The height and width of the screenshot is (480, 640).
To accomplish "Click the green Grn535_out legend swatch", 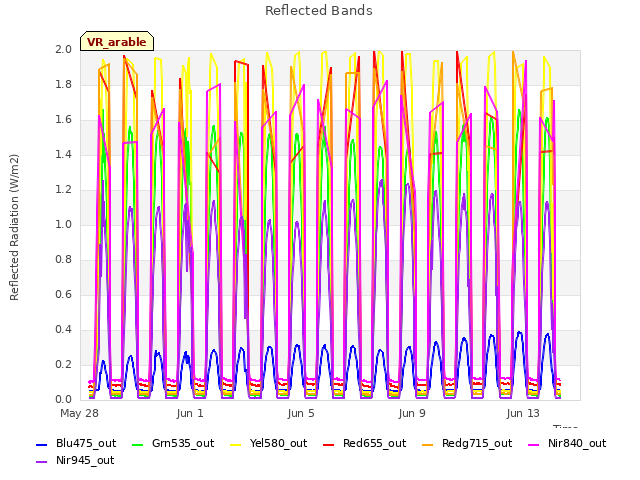I will coord(138,444).
